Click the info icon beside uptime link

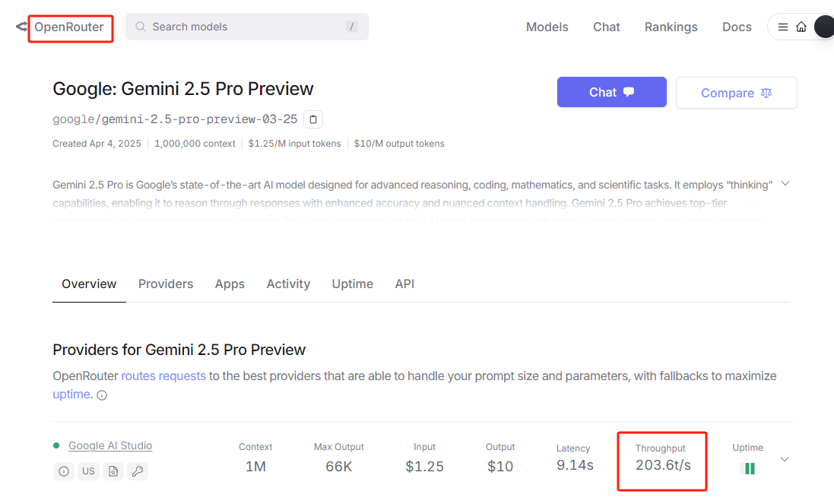click(102, 395)
